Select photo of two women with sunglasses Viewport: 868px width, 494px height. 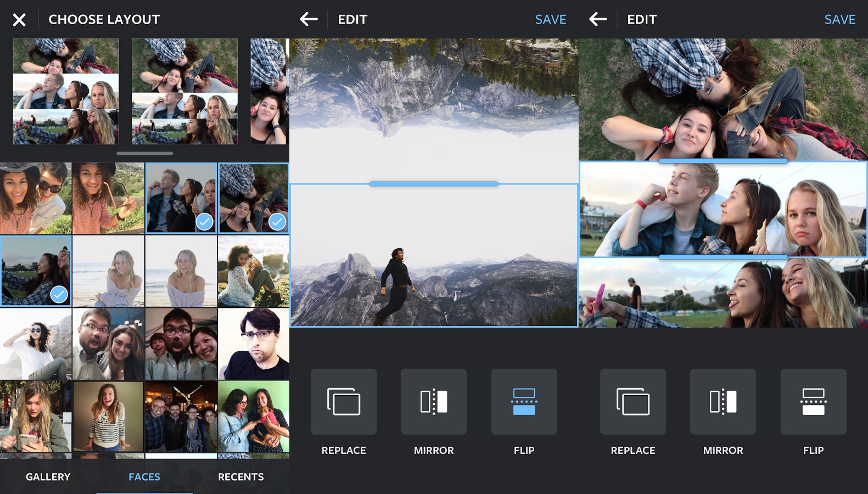pos(36,198)
